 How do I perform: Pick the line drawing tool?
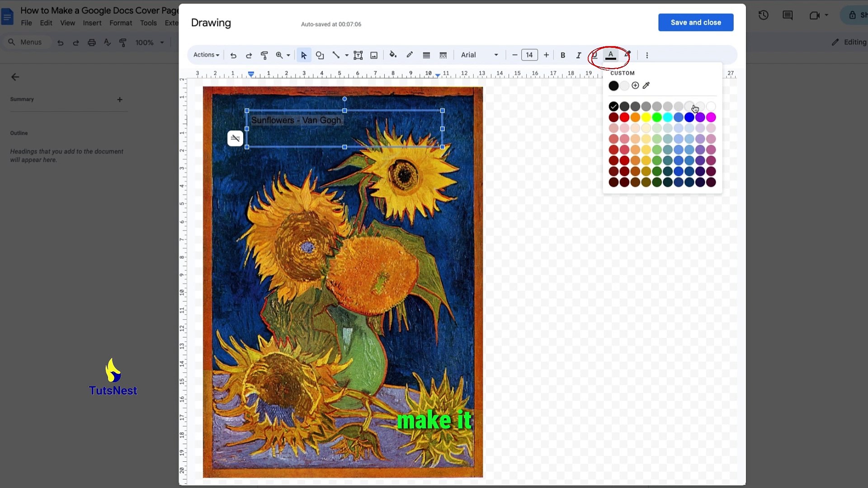336,55
